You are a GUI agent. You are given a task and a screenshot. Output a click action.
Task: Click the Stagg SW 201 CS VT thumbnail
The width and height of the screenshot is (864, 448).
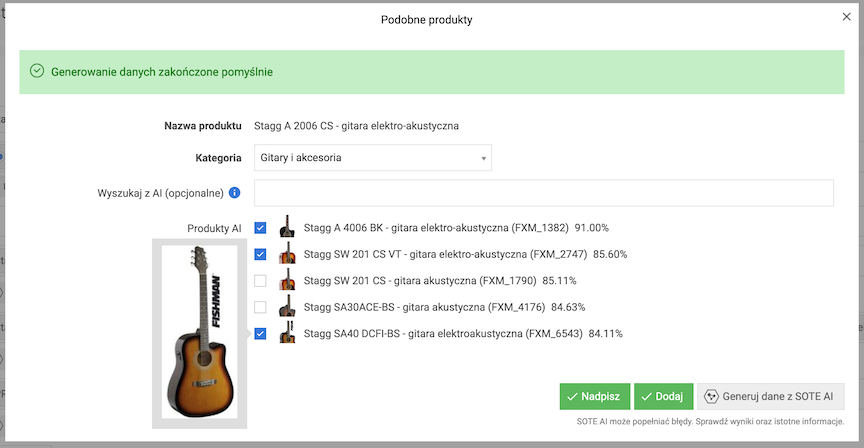(287, 253)
